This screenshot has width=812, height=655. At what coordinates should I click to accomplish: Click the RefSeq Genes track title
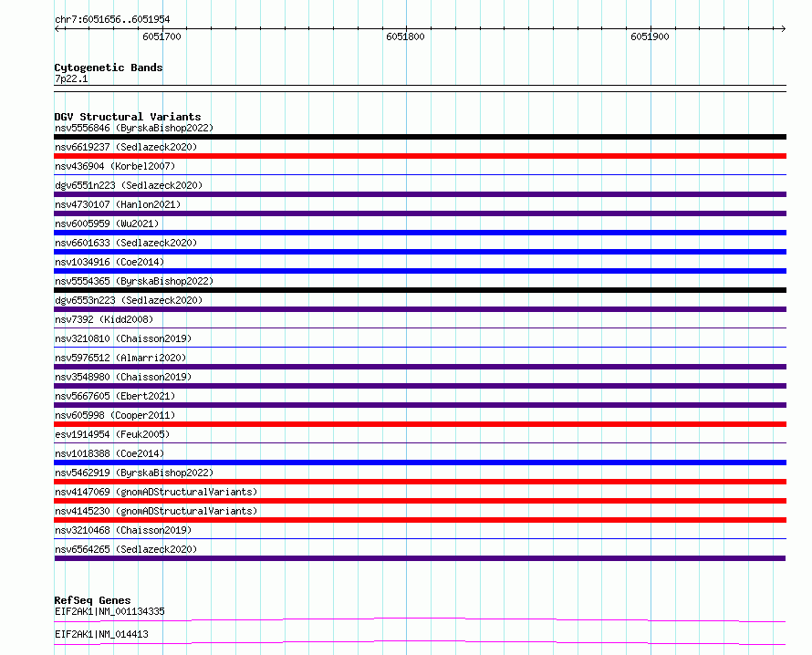tap(92, 600)
